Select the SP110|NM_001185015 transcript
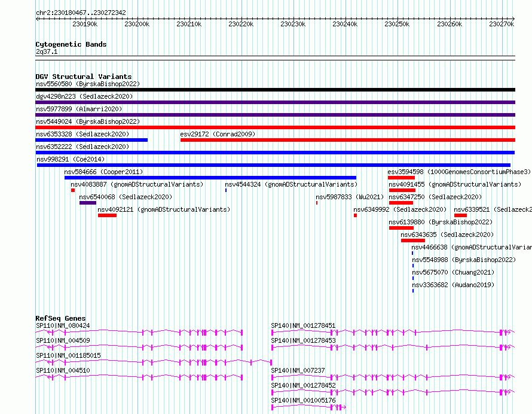The image size is (532, 414). tap(154, 362)
